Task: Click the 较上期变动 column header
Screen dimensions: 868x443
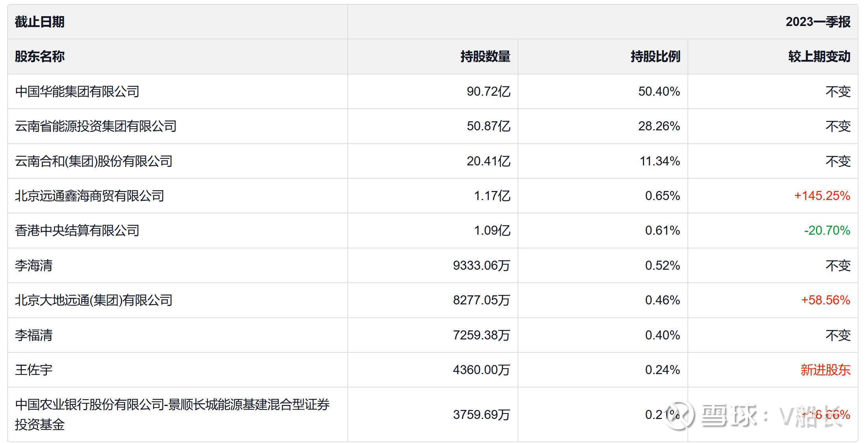Action: (x=773, y=56)
